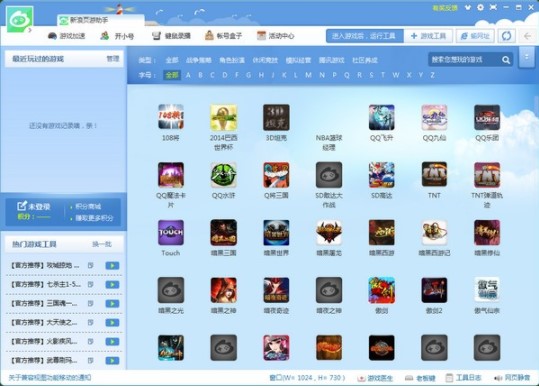Screen dimensions: 539x388
Task: Launch the Touch game
Action: (170, 233)
